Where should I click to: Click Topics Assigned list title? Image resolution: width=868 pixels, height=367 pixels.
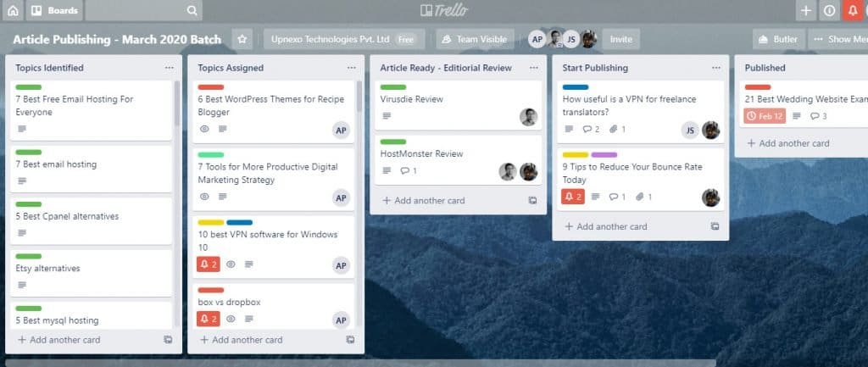(231, 68)
